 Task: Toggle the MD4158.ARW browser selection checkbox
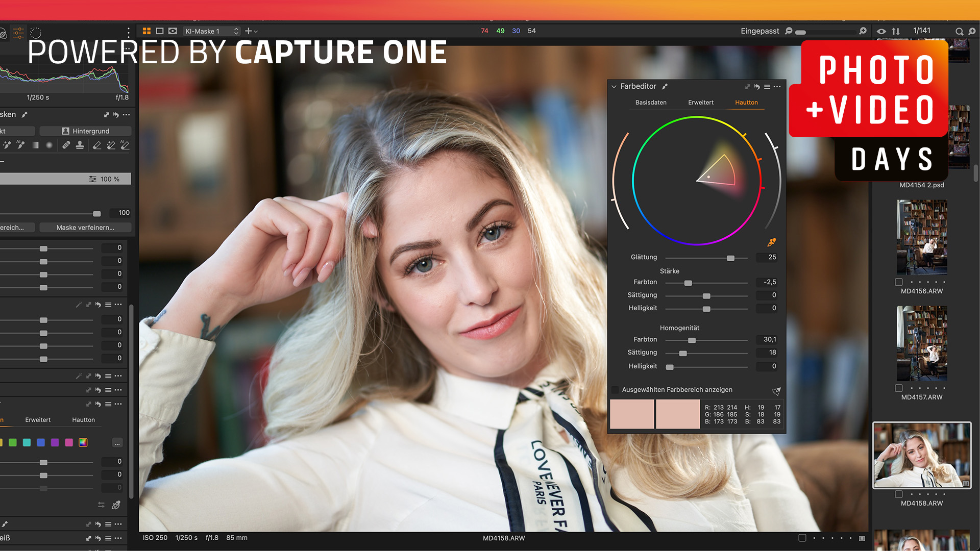point(899,494)
